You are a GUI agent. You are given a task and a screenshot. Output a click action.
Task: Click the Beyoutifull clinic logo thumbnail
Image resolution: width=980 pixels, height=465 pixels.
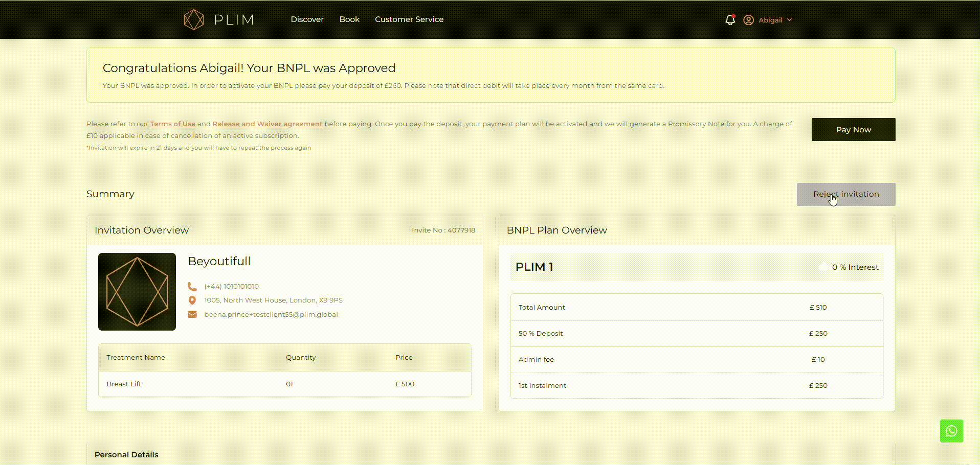tap(137, 292)
